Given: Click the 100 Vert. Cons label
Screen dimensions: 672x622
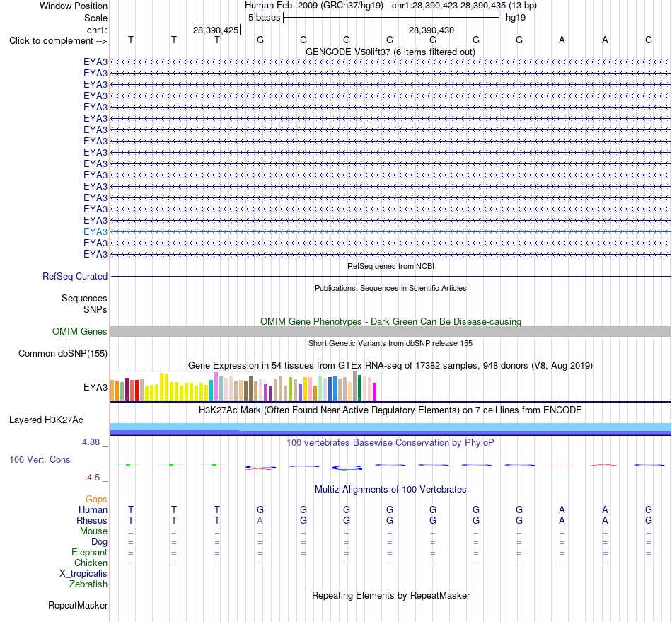Looking at the screenshot, I should pyautogui.click(x=40, y=459).
